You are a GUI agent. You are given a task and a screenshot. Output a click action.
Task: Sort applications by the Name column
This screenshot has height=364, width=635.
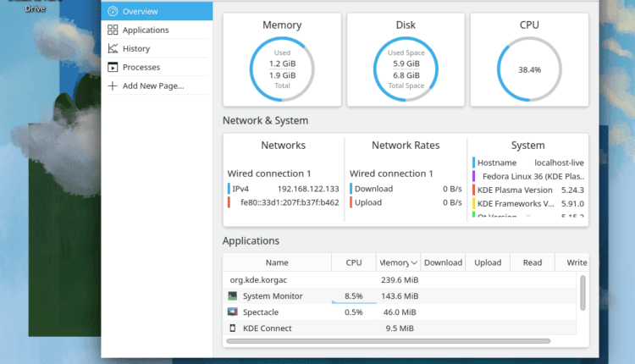pyautogui.click(x=277, y=263)
